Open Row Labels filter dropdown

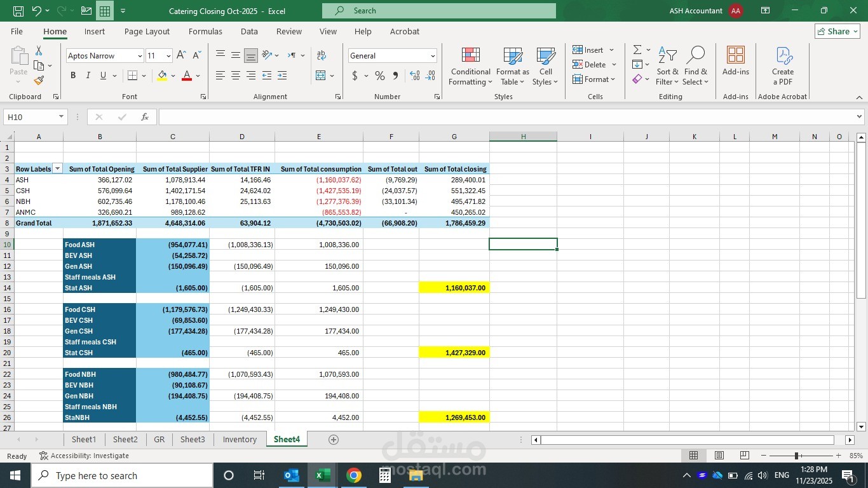tap(57, 169)
